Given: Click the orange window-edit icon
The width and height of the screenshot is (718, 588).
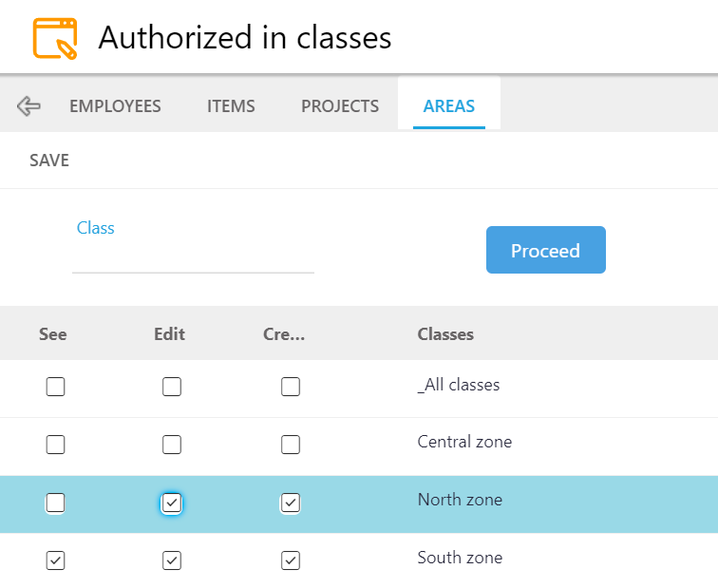Looking at the screenshot, I should [x=55, y=38].
